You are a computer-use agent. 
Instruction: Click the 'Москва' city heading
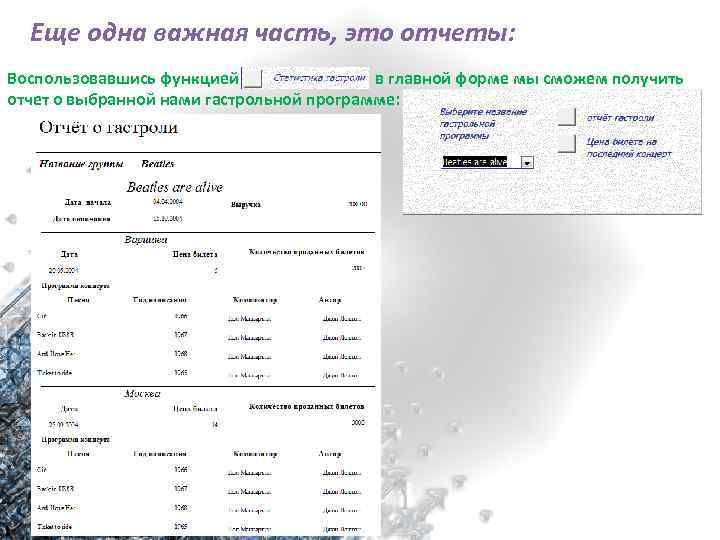pos(142,394)
